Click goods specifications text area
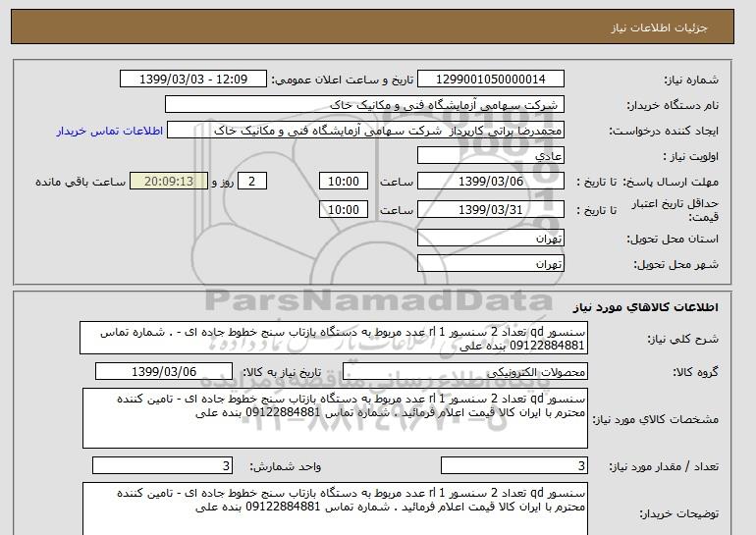Viewport: 756px width, 535px height. pos(335,418)
